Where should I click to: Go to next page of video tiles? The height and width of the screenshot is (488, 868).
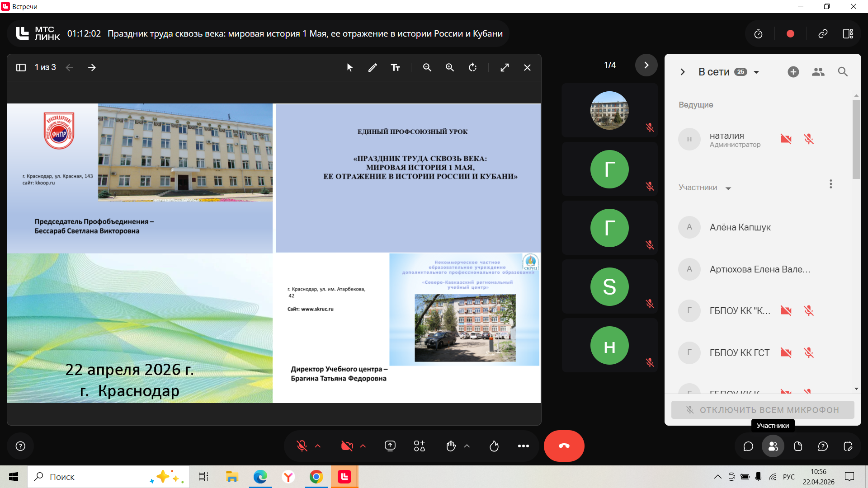point(646,65)
